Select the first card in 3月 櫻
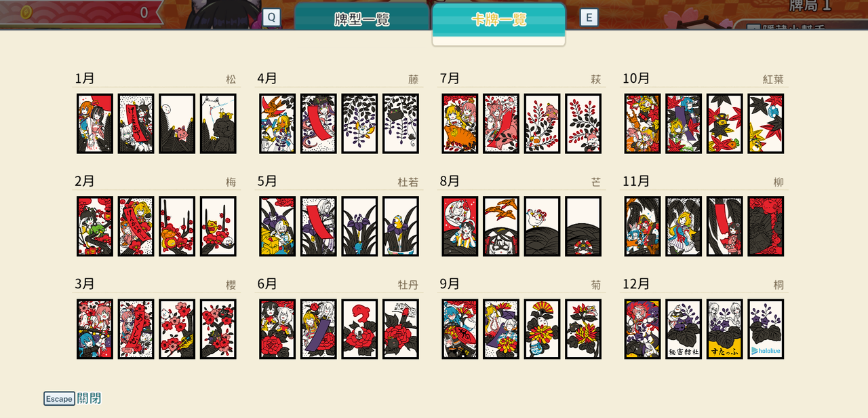This screenshot has width=868, height=418. (95, 329)
